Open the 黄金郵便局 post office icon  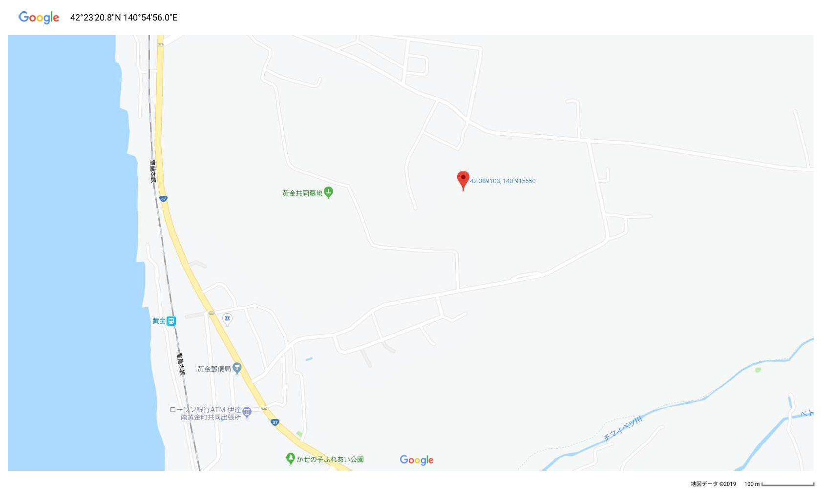237,368
